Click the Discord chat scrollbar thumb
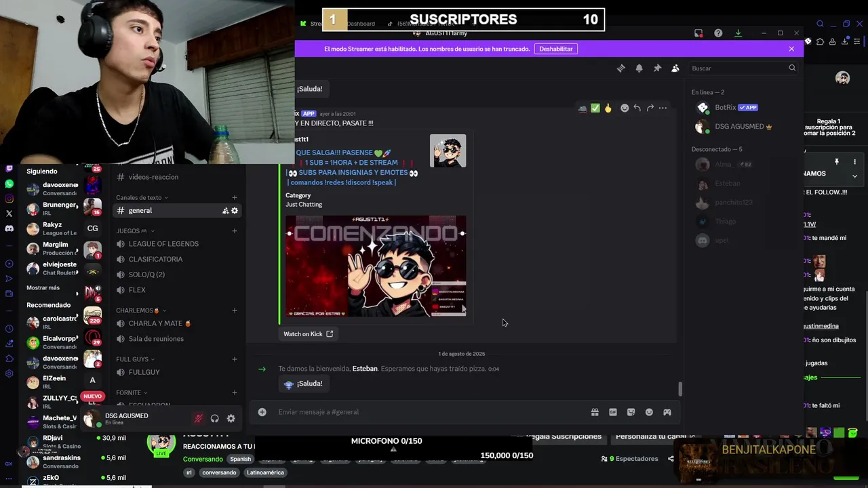This screenshot has height=488, width=868. click(680, 389)
